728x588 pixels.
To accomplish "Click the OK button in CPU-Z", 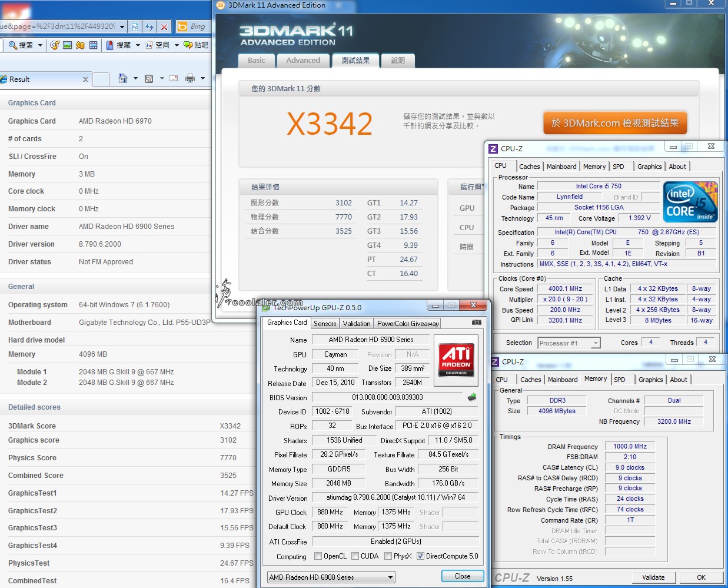I will (x=701, y=577).
